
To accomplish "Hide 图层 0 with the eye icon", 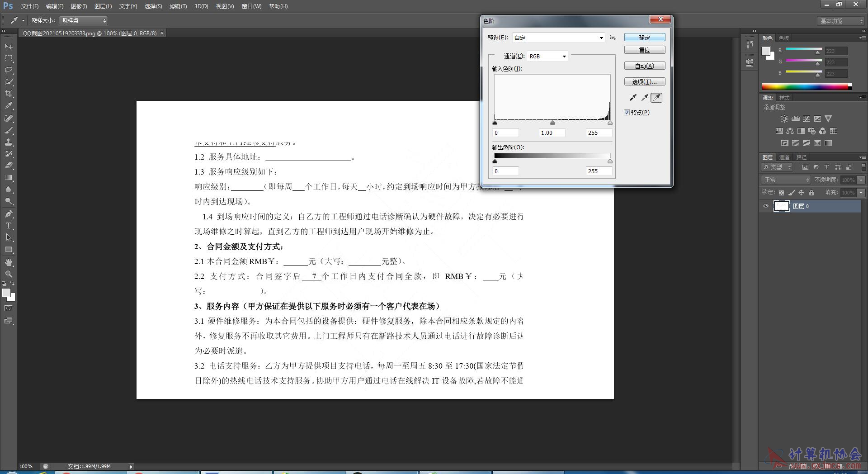I will [x=766, y=206].
